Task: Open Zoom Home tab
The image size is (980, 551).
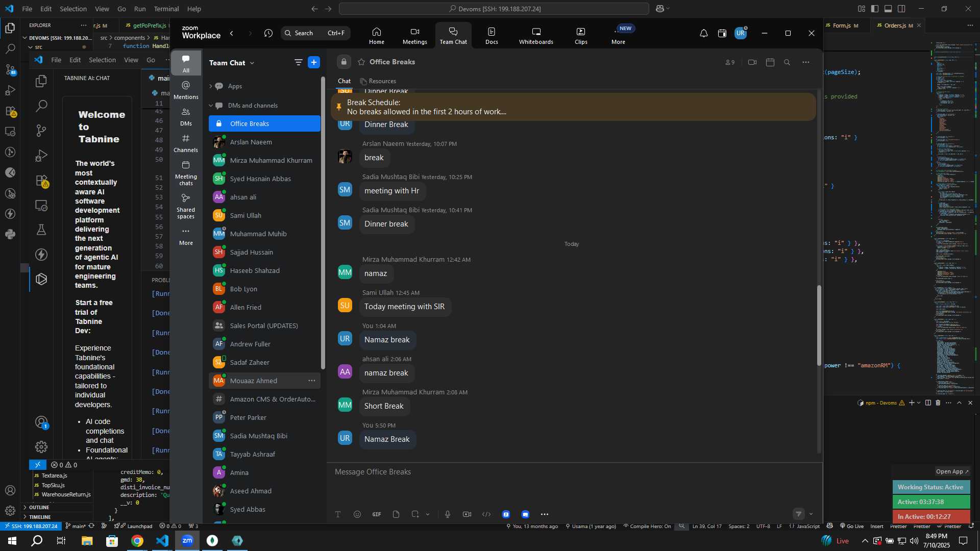Action: (377, 36)
